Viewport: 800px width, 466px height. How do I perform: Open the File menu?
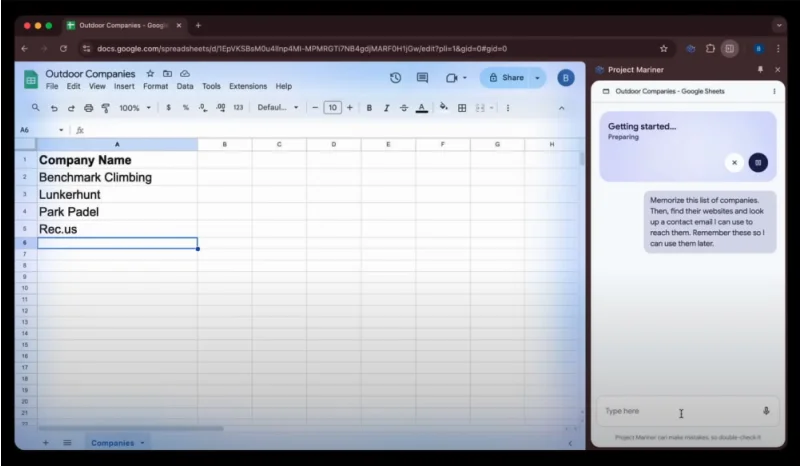coord(52,86)
